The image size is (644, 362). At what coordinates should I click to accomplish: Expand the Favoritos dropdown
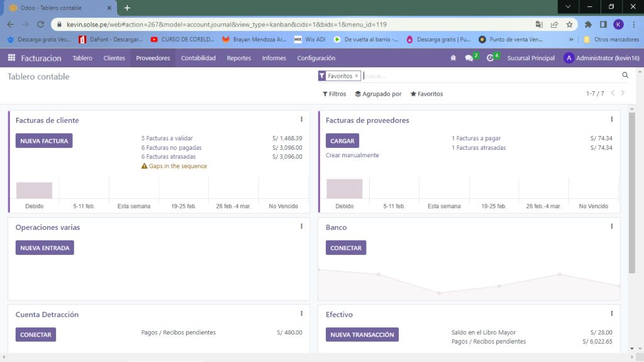[426, 94]
